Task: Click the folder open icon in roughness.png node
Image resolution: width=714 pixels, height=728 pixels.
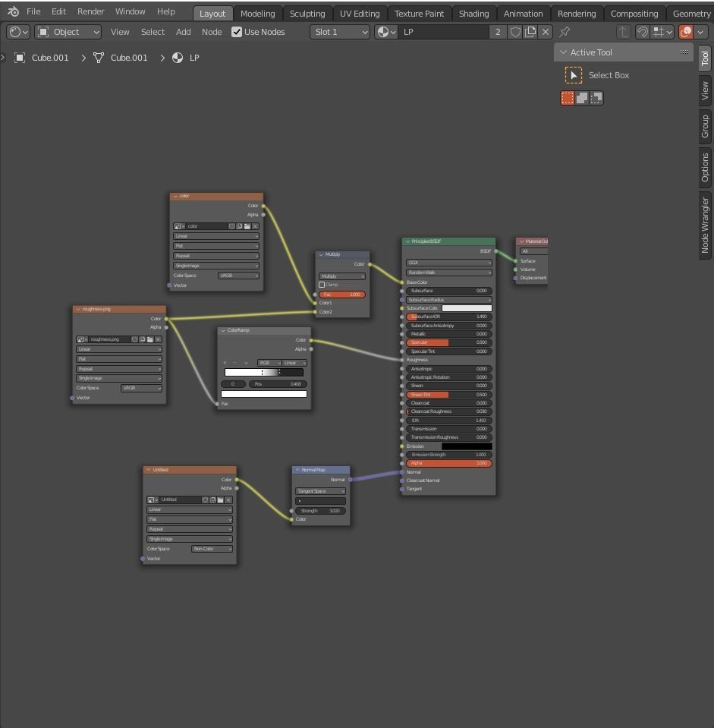Action: 149,339
